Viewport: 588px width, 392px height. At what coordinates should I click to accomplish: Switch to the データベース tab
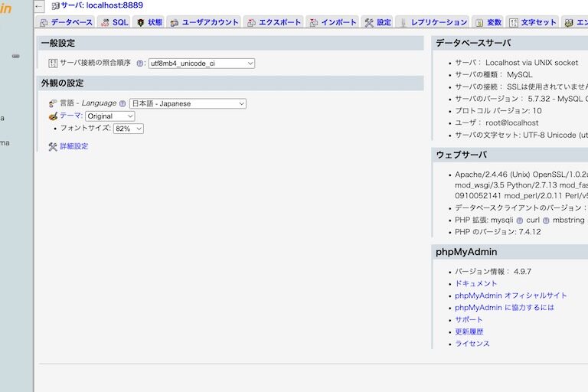tap(67, 22)
